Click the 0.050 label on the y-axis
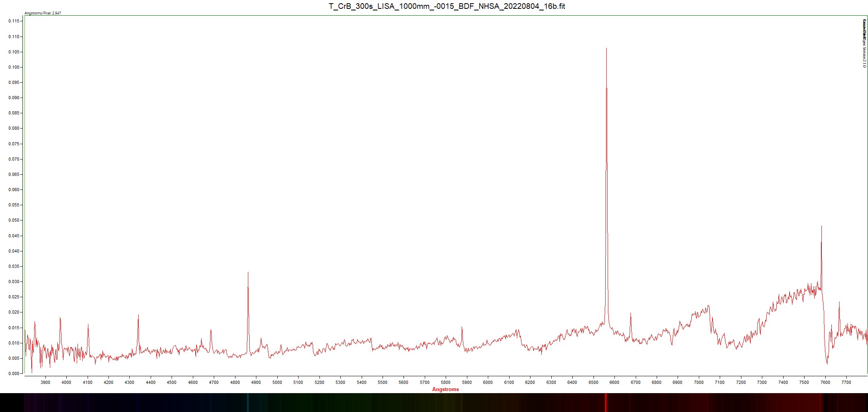Screen dimensions: 868x412 (x=14, y=220)
